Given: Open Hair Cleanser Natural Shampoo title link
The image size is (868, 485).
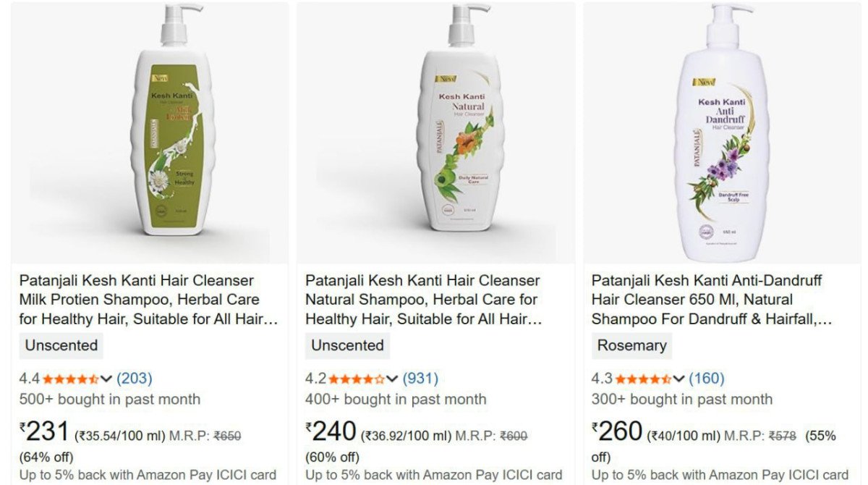Looking at the screenshot, I should point(423,300).
